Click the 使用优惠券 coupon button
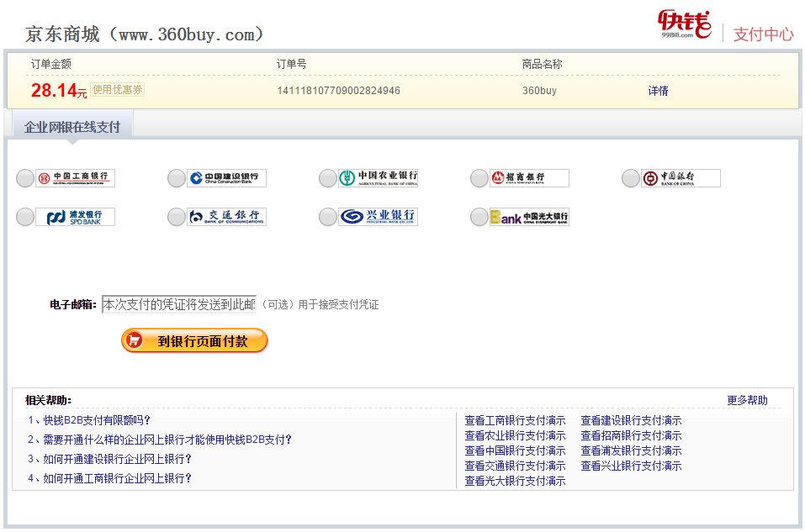The width and height of the screenshot is (805, 532). click(117, 90)
